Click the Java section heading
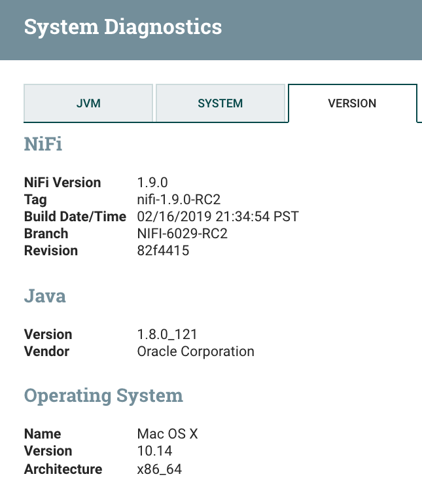Screen dimensions: 422x504 click(x=45, y=296)
